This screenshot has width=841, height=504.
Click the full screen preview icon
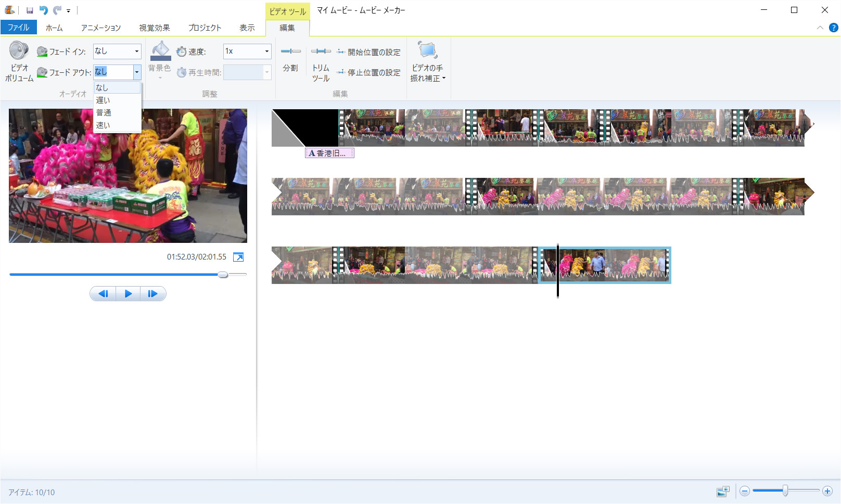pyautogui.click(x=238, y=257)
